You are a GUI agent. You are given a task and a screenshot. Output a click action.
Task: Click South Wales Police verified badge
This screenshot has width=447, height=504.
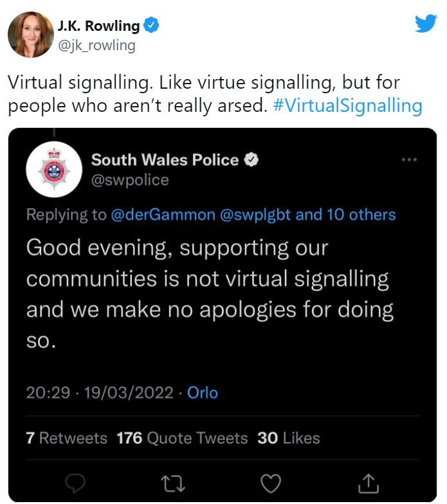tap(251, 159)
